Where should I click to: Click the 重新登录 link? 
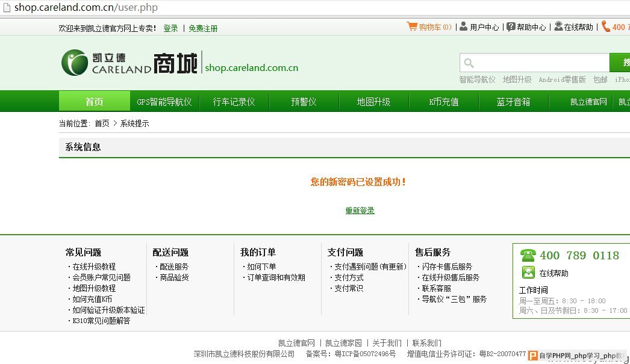pyautogui.click(x=360, y=211)
